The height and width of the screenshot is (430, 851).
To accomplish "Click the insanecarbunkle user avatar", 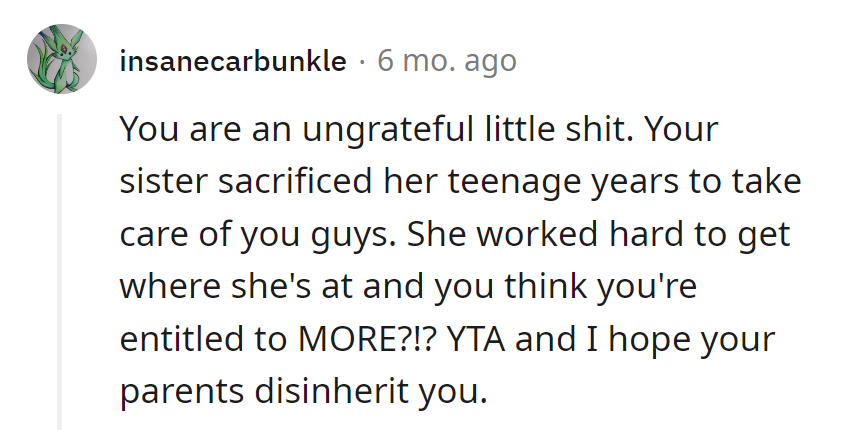I will [x=61, y=61].
